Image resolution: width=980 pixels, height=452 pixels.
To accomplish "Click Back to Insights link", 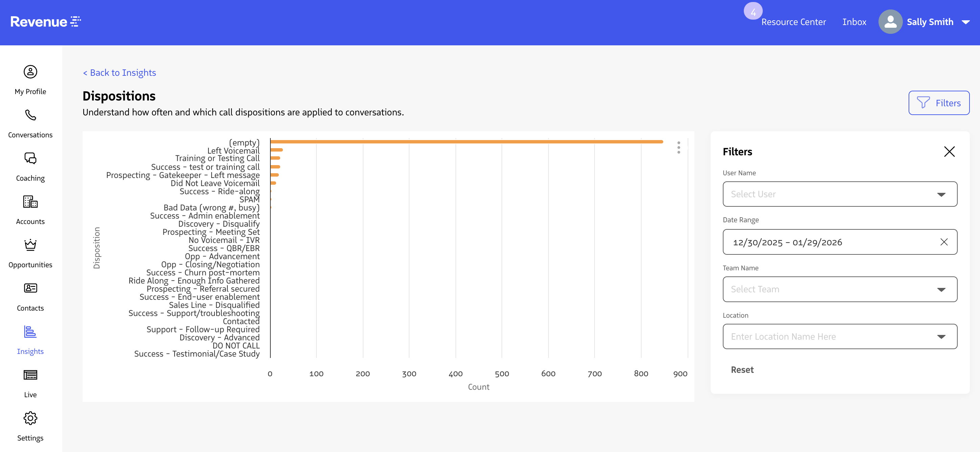I will coord(119,73).
